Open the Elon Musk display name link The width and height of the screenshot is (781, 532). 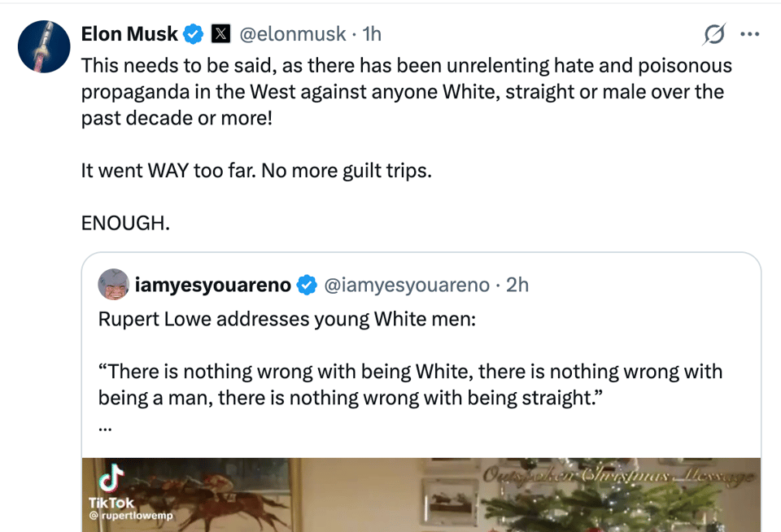129,34
